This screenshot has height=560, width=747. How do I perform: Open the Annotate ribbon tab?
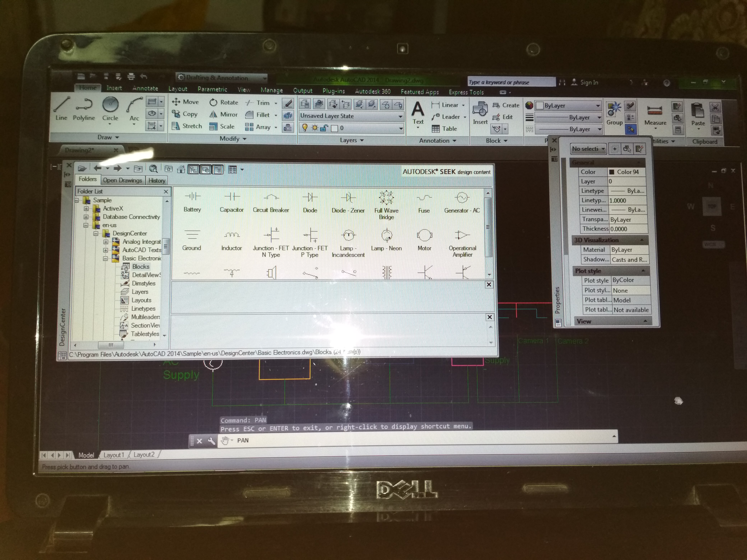coord(145,88)
